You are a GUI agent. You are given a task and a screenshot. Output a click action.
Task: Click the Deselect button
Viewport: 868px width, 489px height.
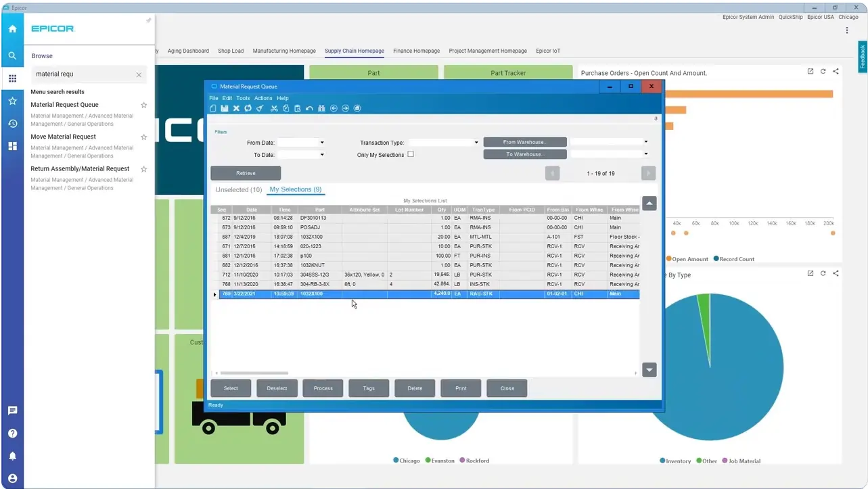277,388
